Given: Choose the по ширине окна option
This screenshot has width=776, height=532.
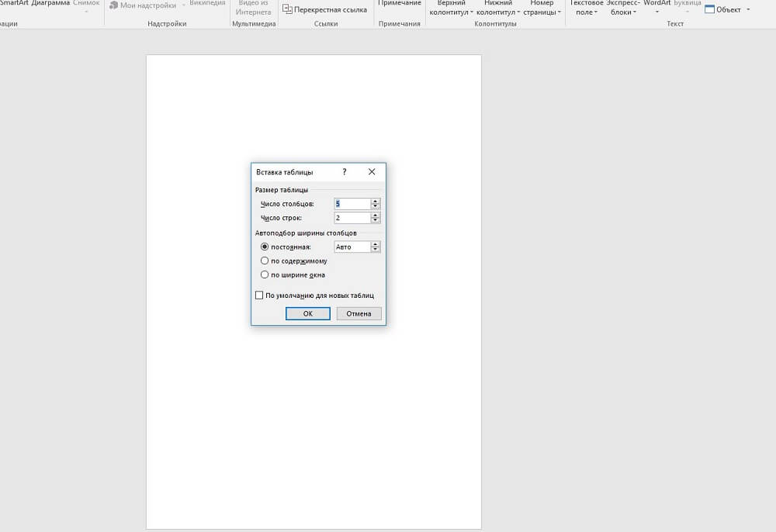Looking at the screenshot, I should coord(265,275).
